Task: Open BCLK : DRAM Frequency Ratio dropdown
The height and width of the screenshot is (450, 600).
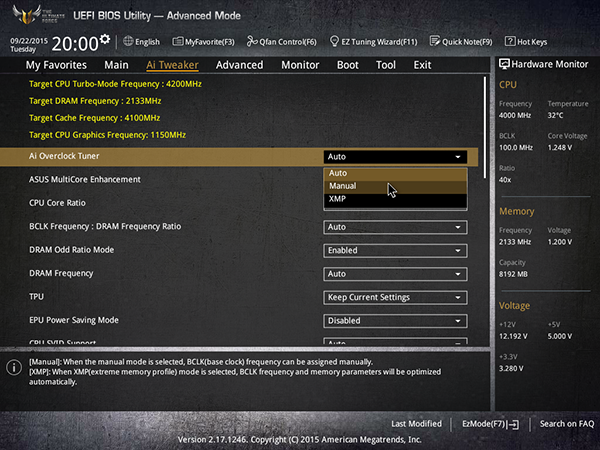Action: pyautogui.click(x=395, y=227)
